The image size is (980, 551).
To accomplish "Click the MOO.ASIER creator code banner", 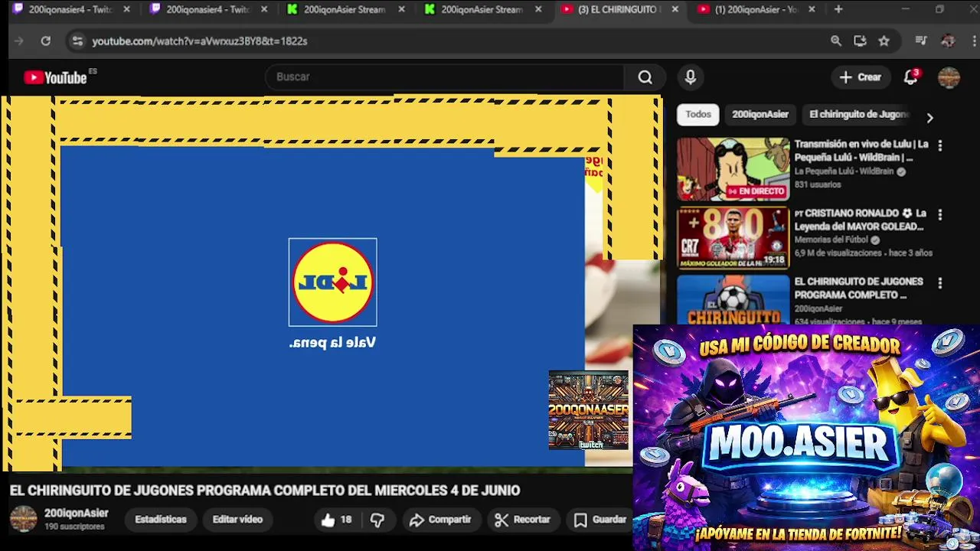I will 806,438.
